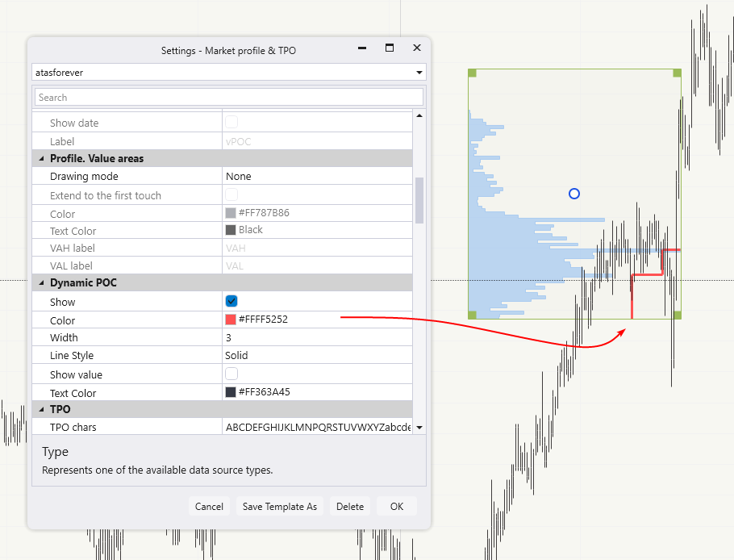Collapse the Dynamic POC section
The image size is (734, 560).
click(42, 283)
